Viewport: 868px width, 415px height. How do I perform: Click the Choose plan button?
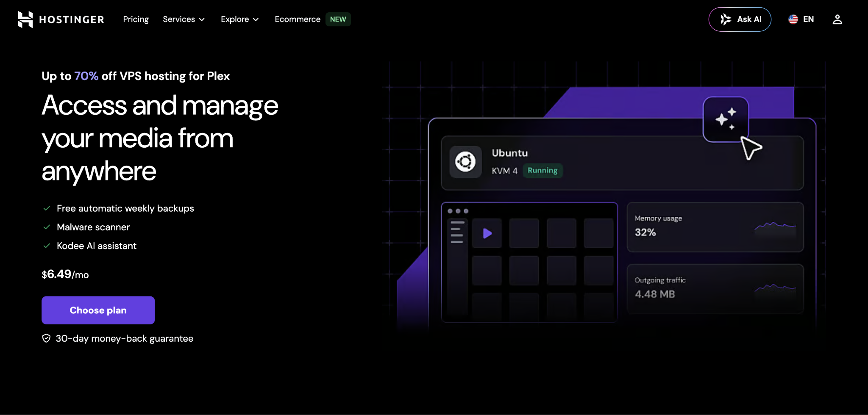pyautogui.click(x=98, y=310)
